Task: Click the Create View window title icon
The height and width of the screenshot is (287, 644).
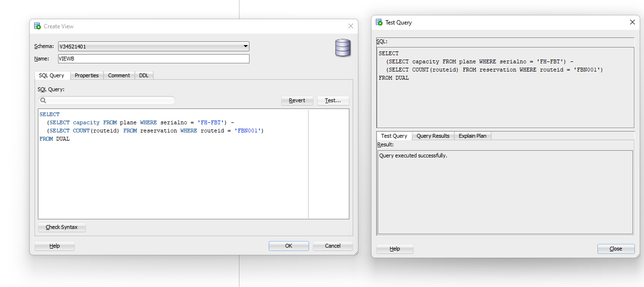Action: [x=37, y=26]
